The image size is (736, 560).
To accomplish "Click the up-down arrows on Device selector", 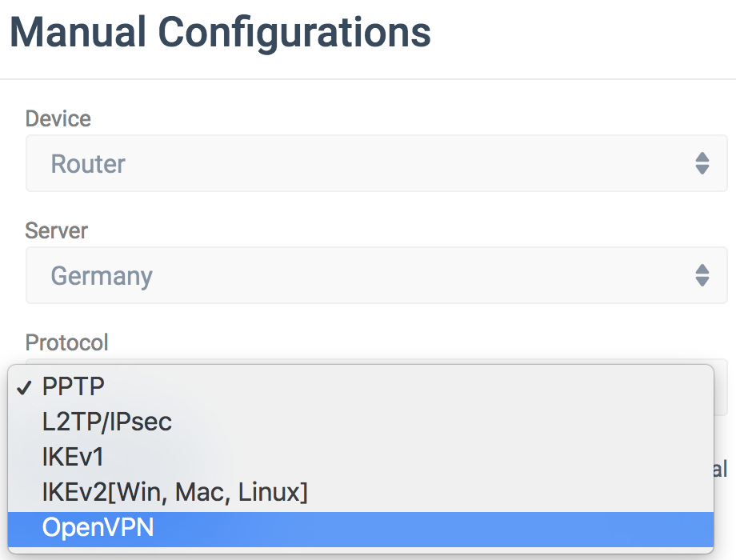I will coord(702,163).
